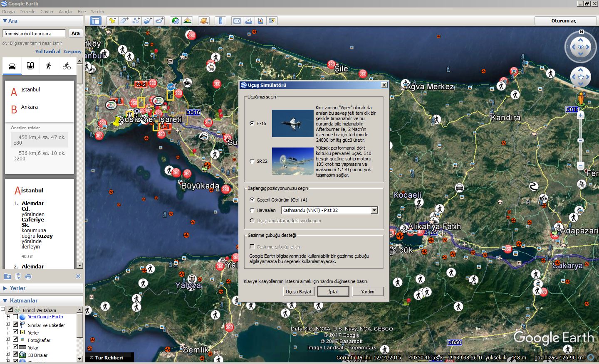Select the F-16 aircraft radio button
The height and width of the screenshot is (364, 599).
pos(252,123)
